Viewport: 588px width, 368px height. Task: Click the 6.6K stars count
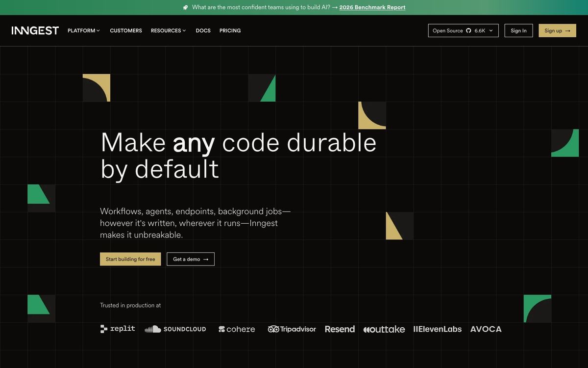tap(480, 30)
